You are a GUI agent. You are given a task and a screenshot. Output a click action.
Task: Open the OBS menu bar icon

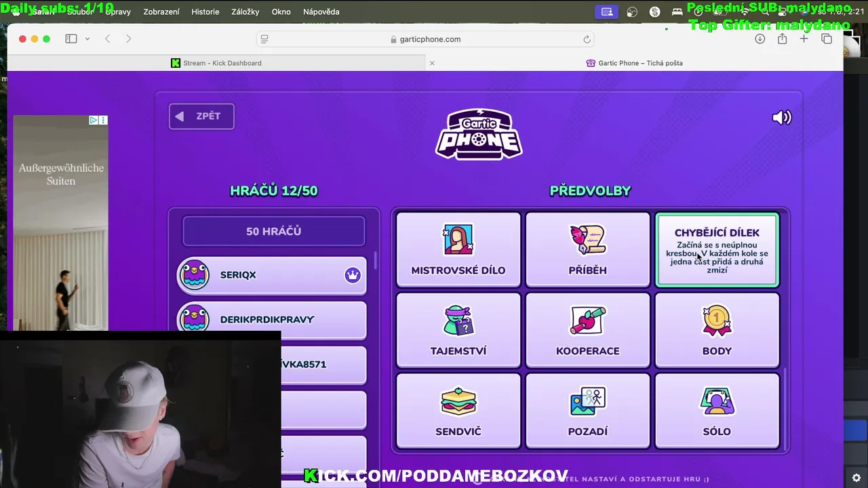pyautogui.click(x=632, y=12)
